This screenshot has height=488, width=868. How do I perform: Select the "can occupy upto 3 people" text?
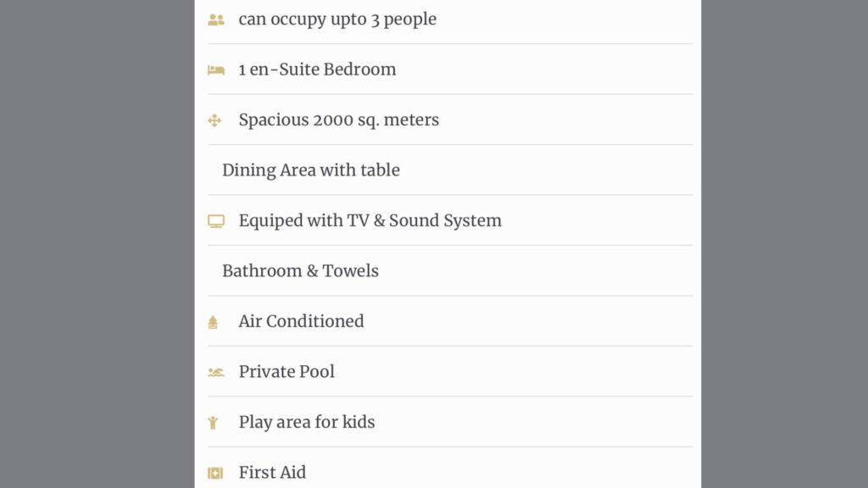tap(337, 19)
